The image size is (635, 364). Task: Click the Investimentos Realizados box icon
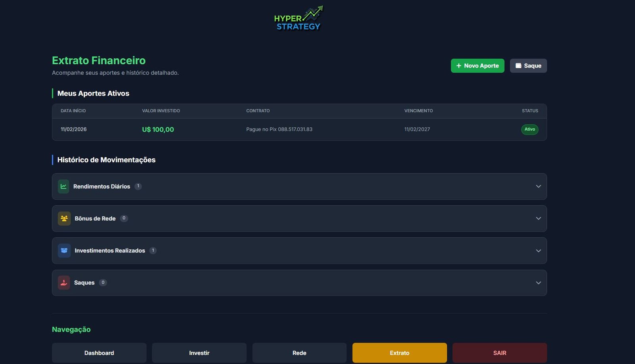[x=64, y=250]
